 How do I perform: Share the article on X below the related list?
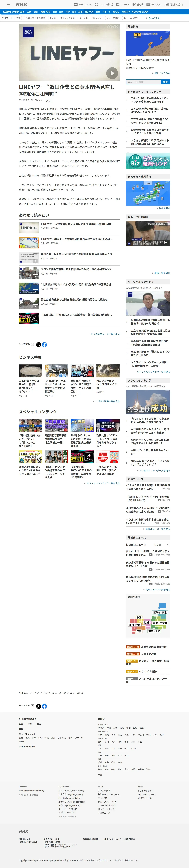(38, 345)
